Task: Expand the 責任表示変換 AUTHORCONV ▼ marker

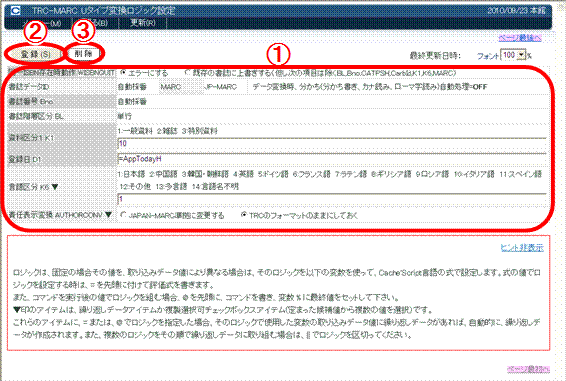Action: click(108, 215)
